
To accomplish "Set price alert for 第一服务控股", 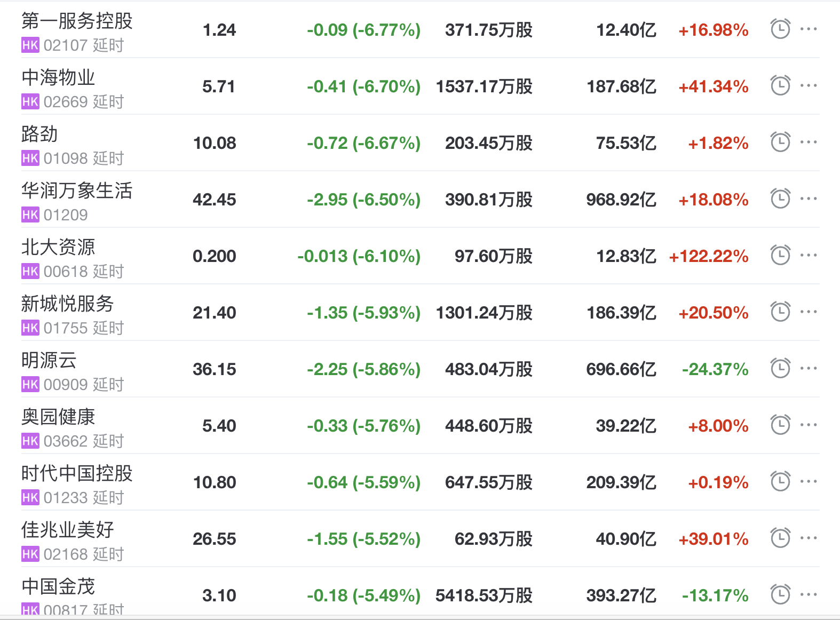I will coord(780,29).
